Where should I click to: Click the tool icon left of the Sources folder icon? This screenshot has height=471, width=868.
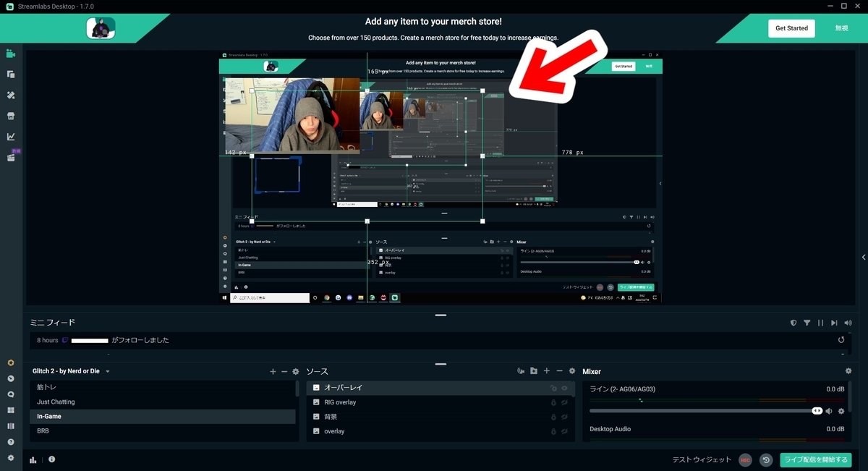click(x=520, y=371)
